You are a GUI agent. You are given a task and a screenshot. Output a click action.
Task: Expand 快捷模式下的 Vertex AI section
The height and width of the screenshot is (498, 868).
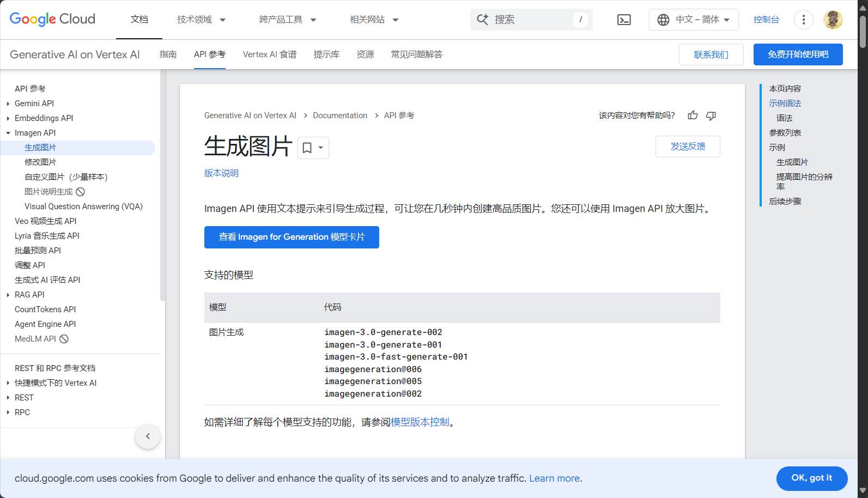point(8,383)
